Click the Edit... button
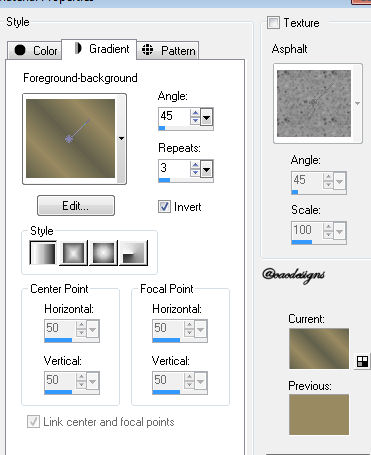Screen dimensions: 371x455 coord(76,206)
